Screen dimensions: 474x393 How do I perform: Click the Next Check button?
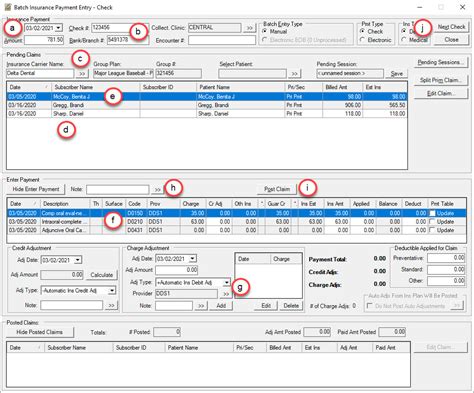click(x=451, y=27)
